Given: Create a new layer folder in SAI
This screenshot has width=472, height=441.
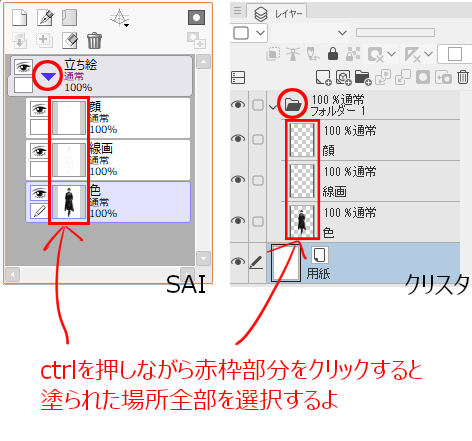Looking at the screenshot, I should 70,17.
